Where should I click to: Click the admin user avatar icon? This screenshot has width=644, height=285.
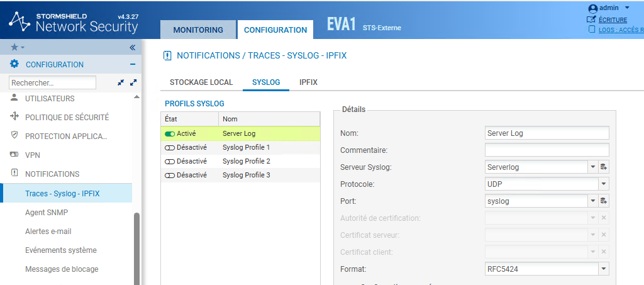[x=592, y=8]
